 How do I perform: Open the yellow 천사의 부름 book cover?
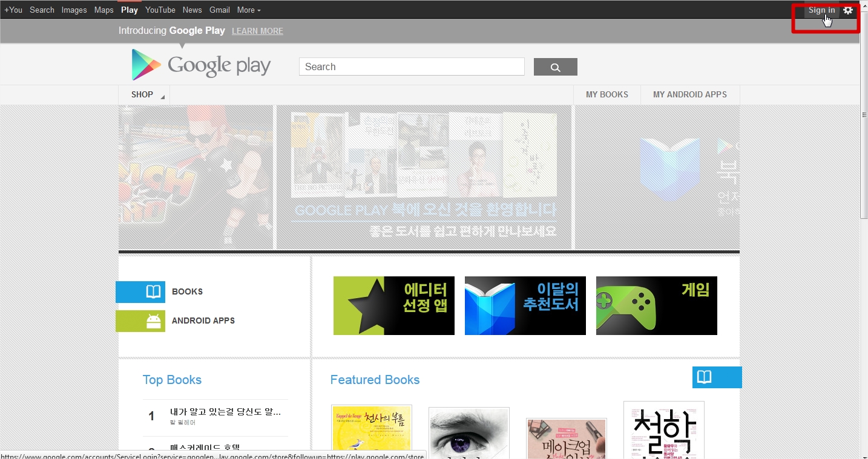coord(372,432)
